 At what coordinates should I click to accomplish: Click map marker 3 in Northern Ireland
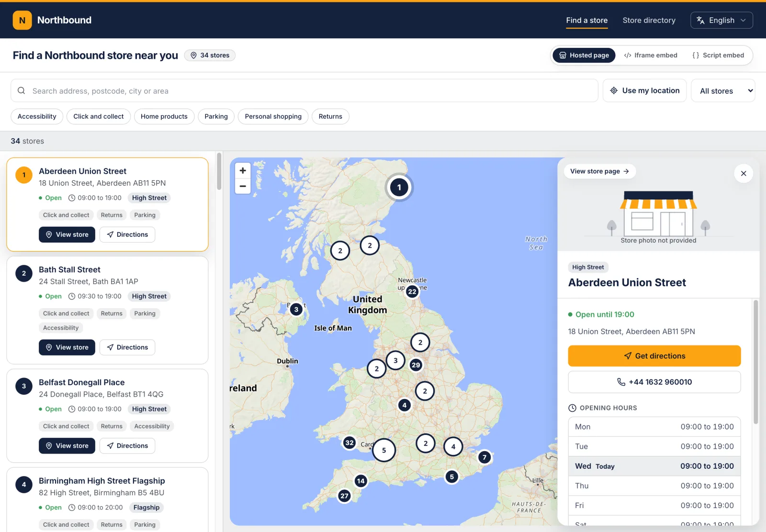296,310
